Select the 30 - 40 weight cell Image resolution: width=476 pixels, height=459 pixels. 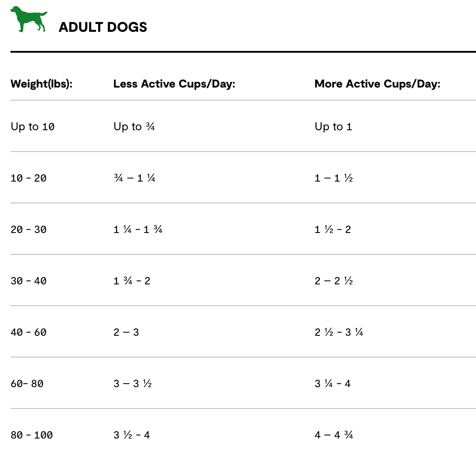tap(29, 281)
